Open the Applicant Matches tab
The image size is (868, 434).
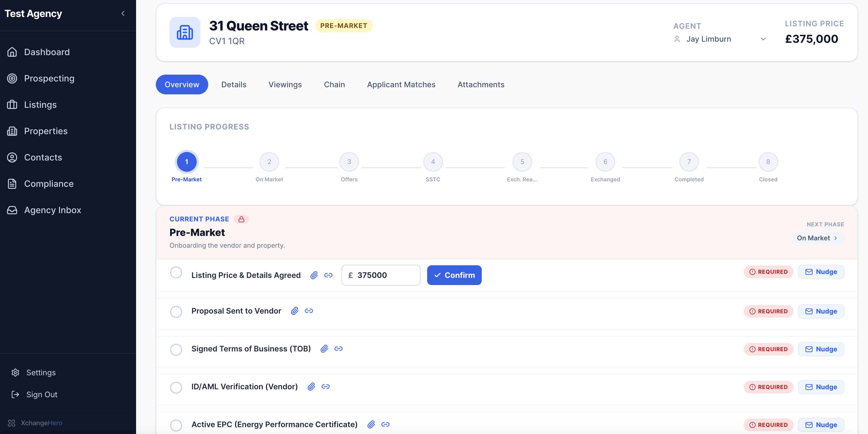401,84
